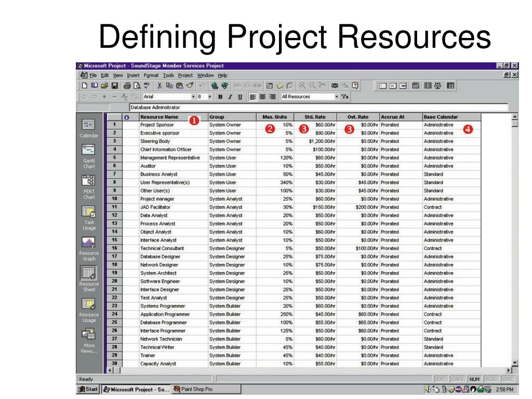The width and height of the screenshot is (532, 399).
Task: Open the All Resources filter dropdown
Action: pyautogui.click(x=337, y=97)
